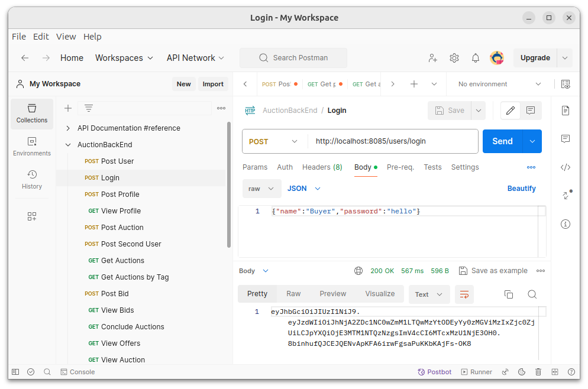The width and height of the screenshot is (588, 389).
Task: Open the response Text format dropdown
Action: (x=429, y=294)
